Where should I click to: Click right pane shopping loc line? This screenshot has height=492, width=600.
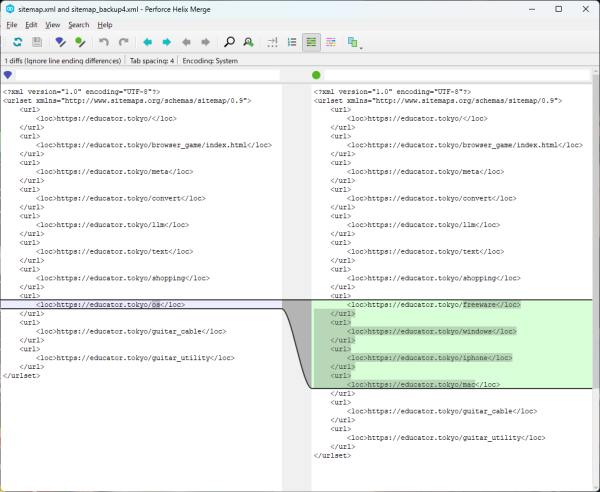point(434,278)
